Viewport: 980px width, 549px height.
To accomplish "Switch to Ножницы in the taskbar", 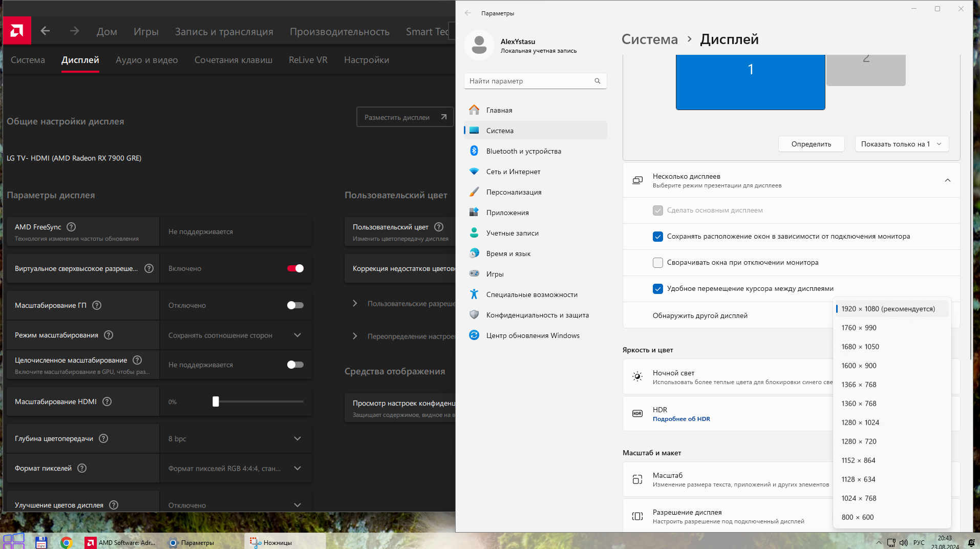I will coord(285,542).
